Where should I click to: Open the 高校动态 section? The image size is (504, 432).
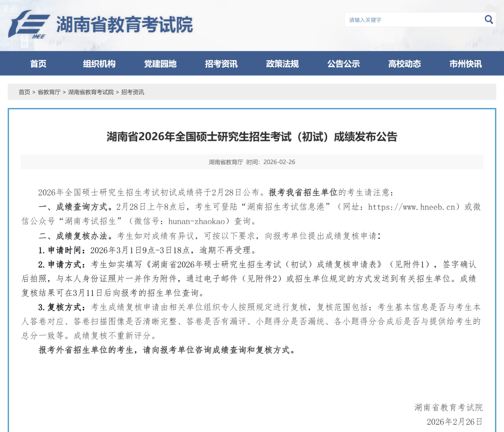coord(404,63)
